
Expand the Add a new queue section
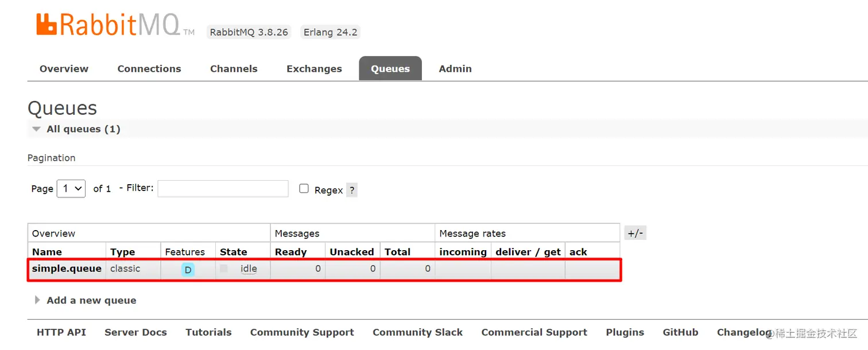pos(85,300)
